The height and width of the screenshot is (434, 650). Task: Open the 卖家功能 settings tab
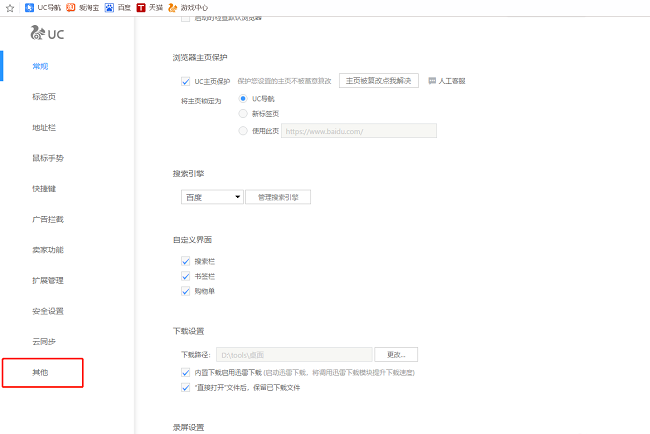coord(48,250)
